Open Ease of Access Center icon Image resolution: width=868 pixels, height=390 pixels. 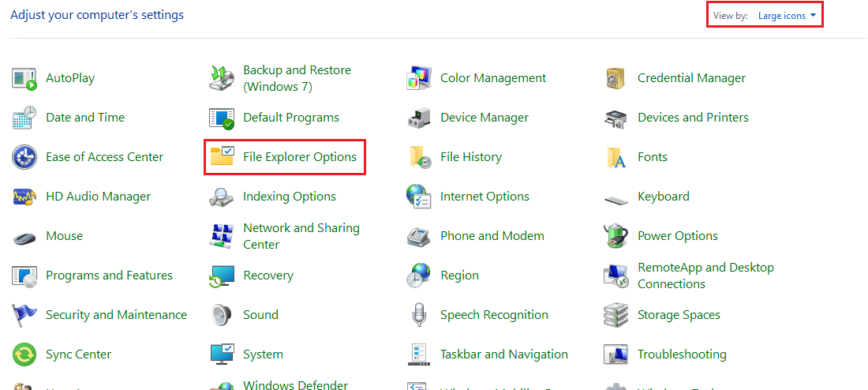click(x=24, y=157)
